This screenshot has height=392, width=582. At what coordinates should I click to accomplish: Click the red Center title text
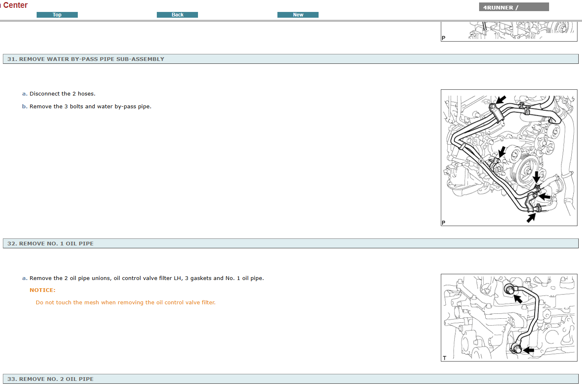(x=15, y=5)
